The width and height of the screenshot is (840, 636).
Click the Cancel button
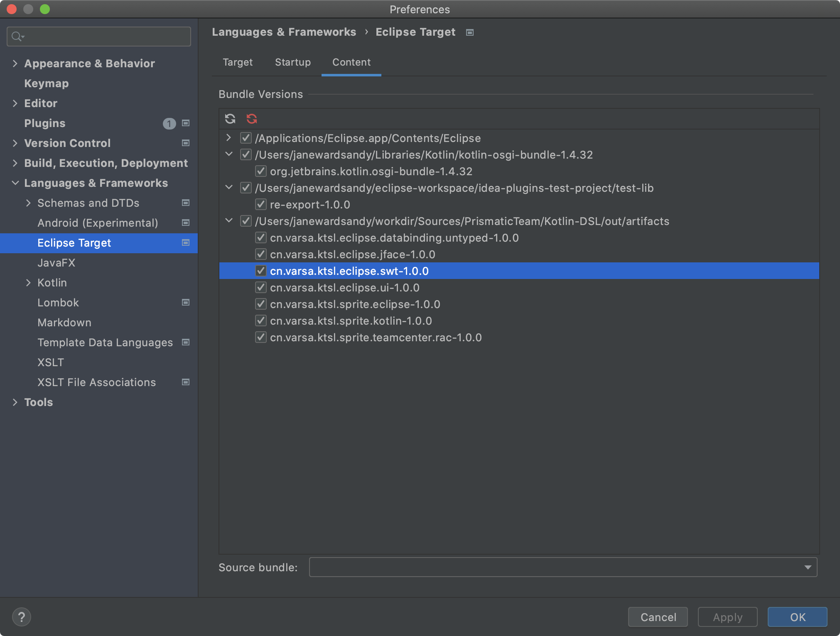tap(658, 617)
